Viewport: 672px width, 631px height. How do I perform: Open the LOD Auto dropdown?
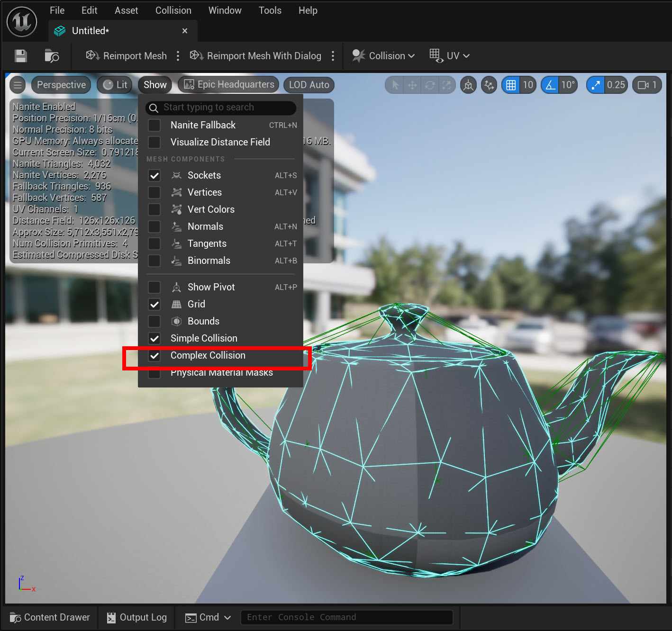pos(309,85)
